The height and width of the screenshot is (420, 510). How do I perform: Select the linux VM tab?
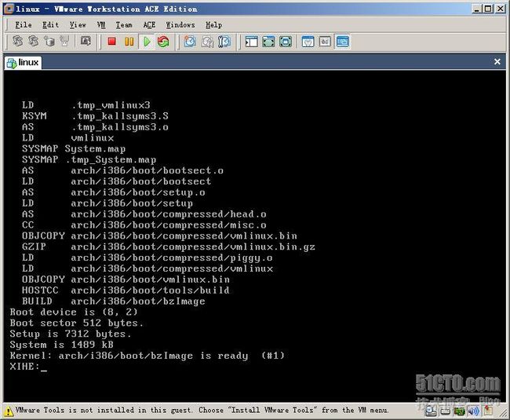(23, 63)
